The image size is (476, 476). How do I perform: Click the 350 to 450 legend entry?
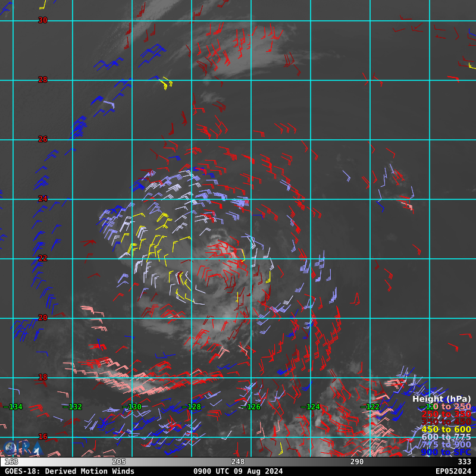(x=446, y=422)
